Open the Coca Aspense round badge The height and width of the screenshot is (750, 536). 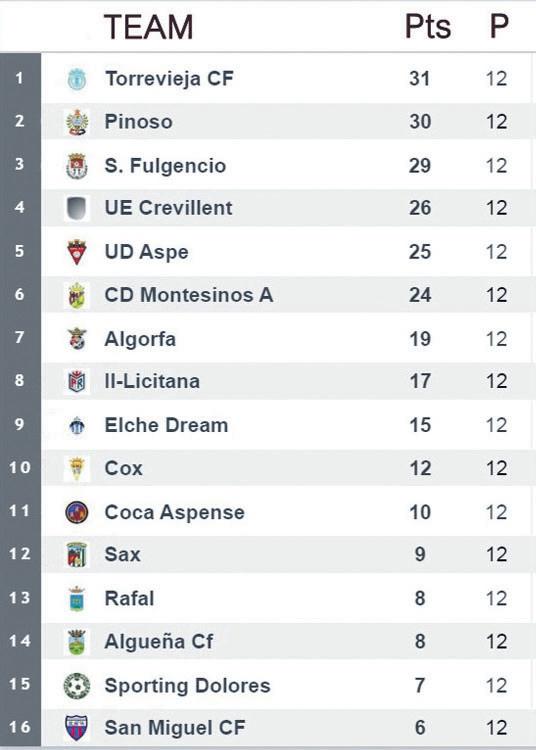coord(77,512)
